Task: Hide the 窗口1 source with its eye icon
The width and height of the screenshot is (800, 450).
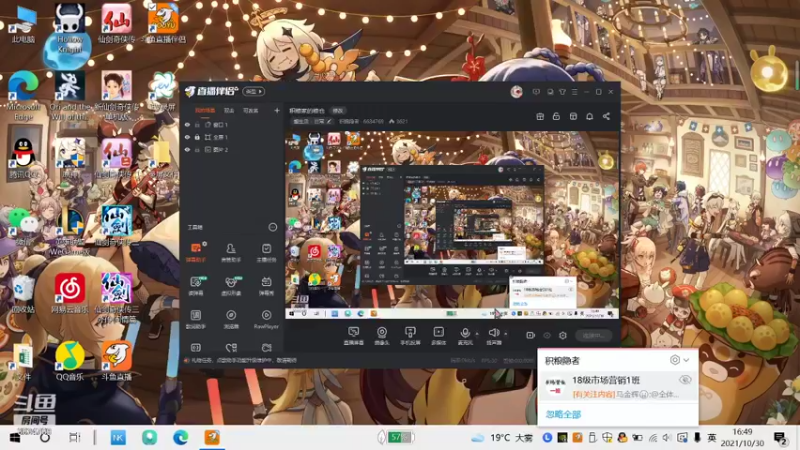Action: tap(187, 124)
